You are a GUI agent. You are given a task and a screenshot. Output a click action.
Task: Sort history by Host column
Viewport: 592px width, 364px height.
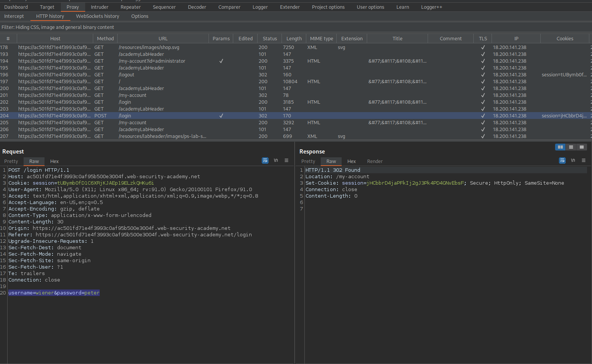55,39
